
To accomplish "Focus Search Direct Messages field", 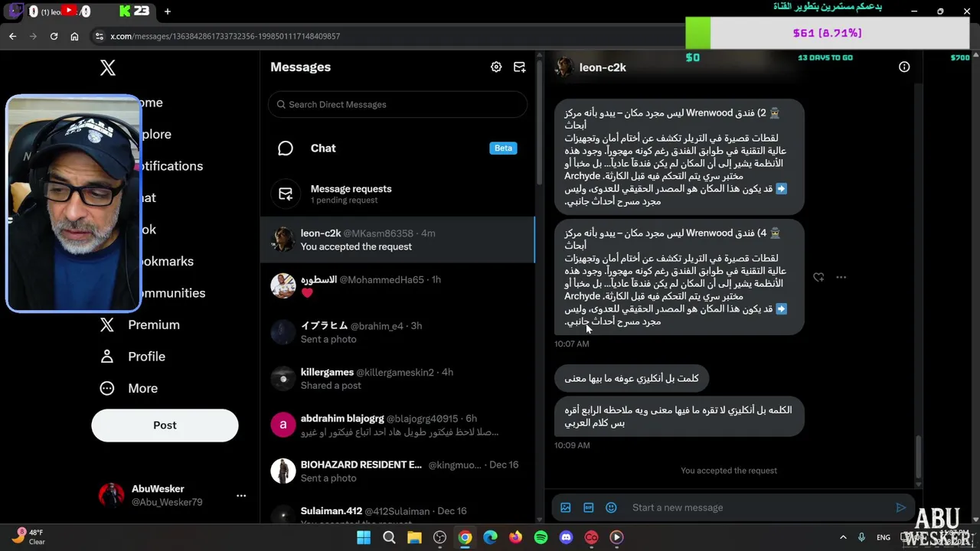I will pyautogui.click(x=397, y=104).
